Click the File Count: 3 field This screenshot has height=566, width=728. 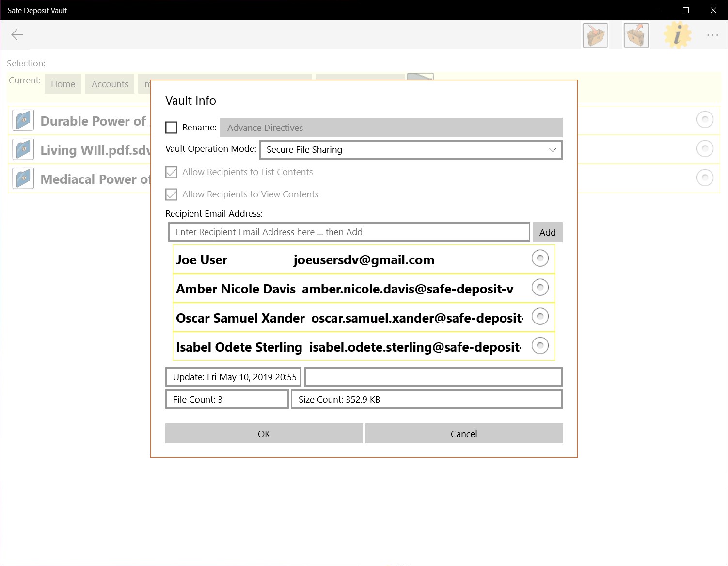pyautogui.click(x=227, y=399)
